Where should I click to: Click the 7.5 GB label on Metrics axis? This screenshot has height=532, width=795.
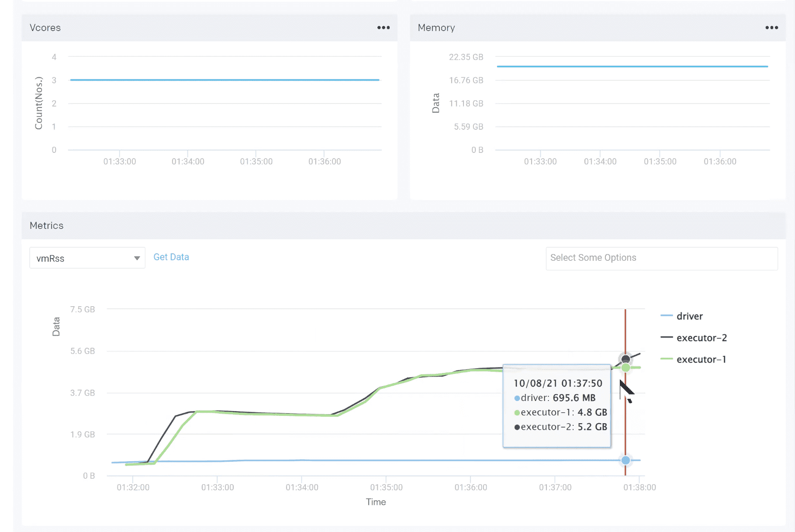click(83, 309)
